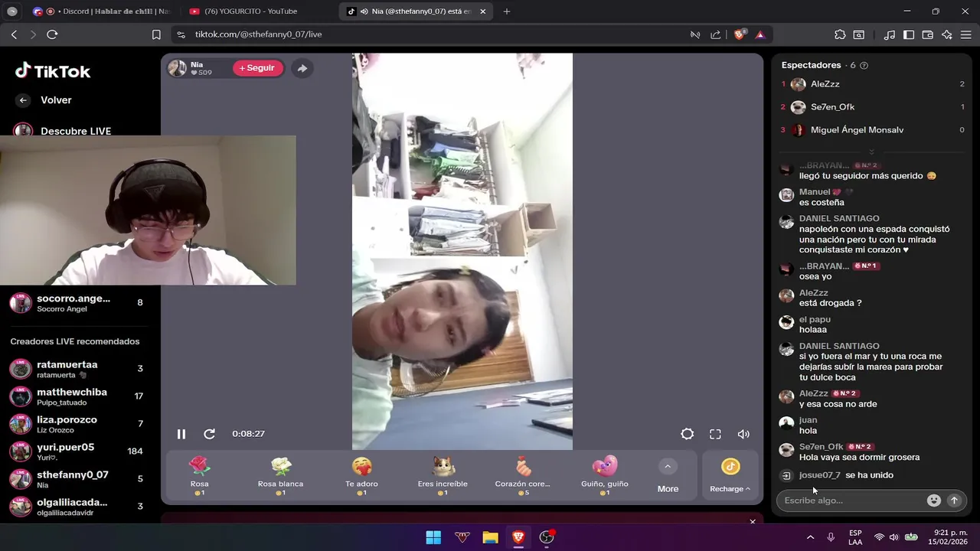The height and width of the screenshot is (551, 980).
Task: Go back in browser history
Action: click(x=14, y=34)
